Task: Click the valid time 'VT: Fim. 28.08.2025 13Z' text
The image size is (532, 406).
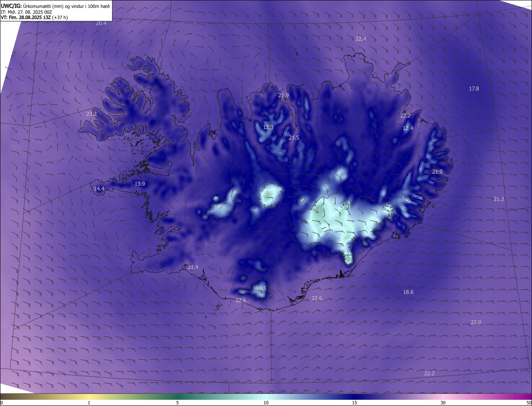Action: click(x=26, y=17)
